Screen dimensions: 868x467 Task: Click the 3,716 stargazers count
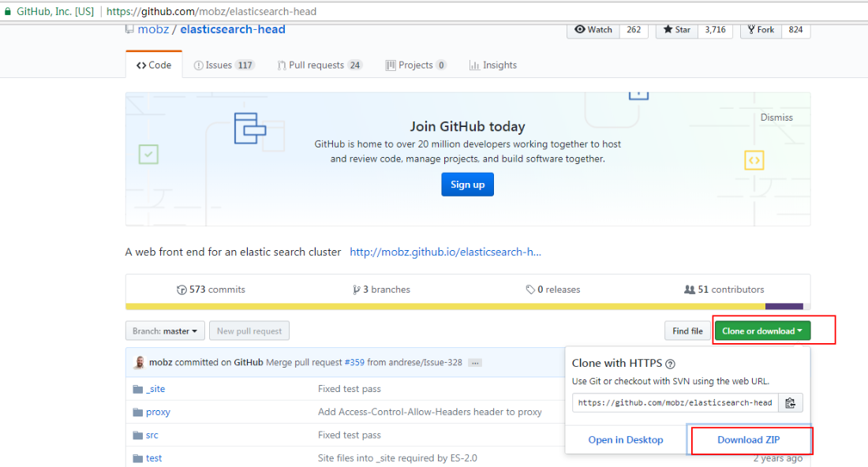tap(715, 30)
